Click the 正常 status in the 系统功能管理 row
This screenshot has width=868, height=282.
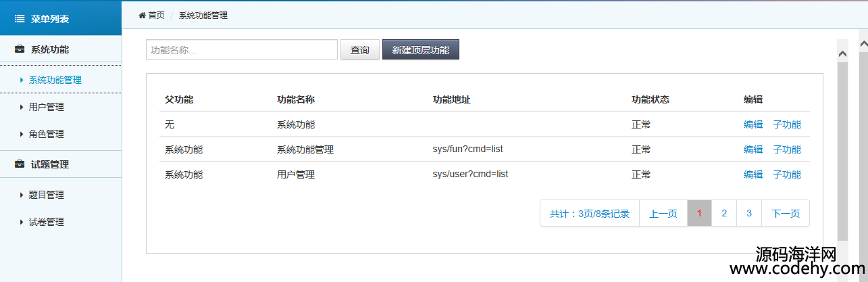(x=641, y=149)
